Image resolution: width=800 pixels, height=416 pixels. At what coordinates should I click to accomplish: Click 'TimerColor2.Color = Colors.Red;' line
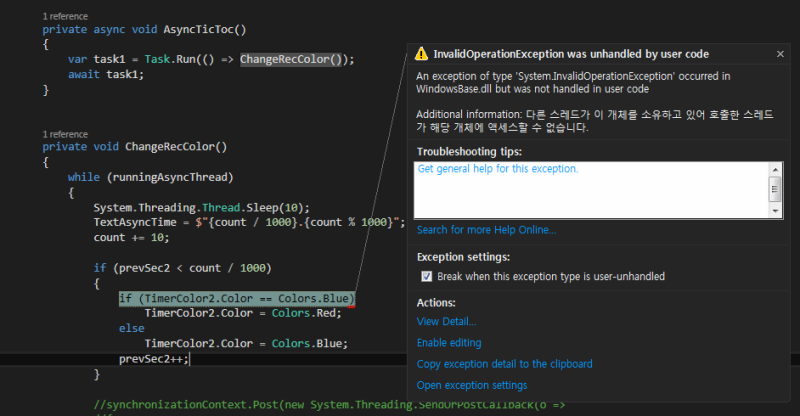coord(243,313)
